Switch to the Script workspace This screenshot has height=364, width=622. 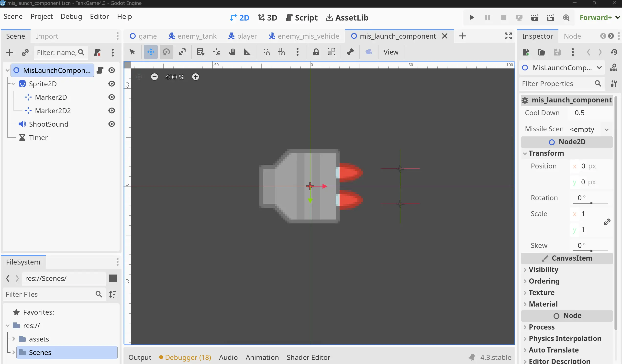click(302, 18)
